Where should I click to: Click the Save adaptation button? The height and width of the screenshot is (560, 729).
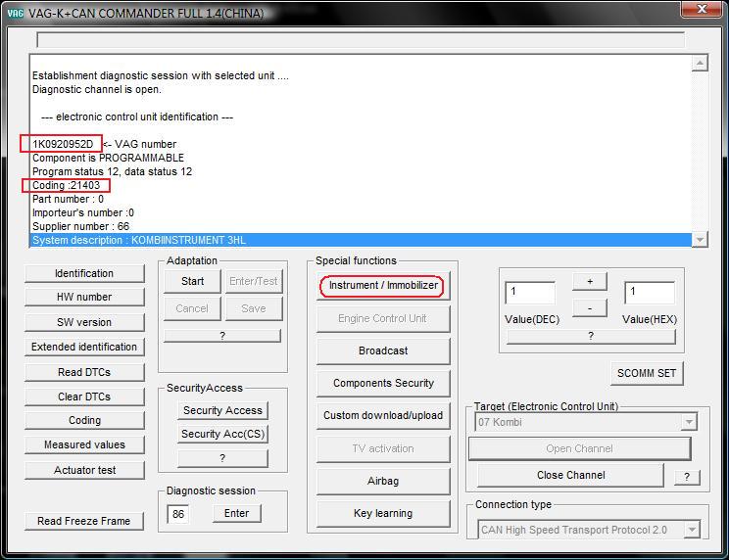coord(254,308)
